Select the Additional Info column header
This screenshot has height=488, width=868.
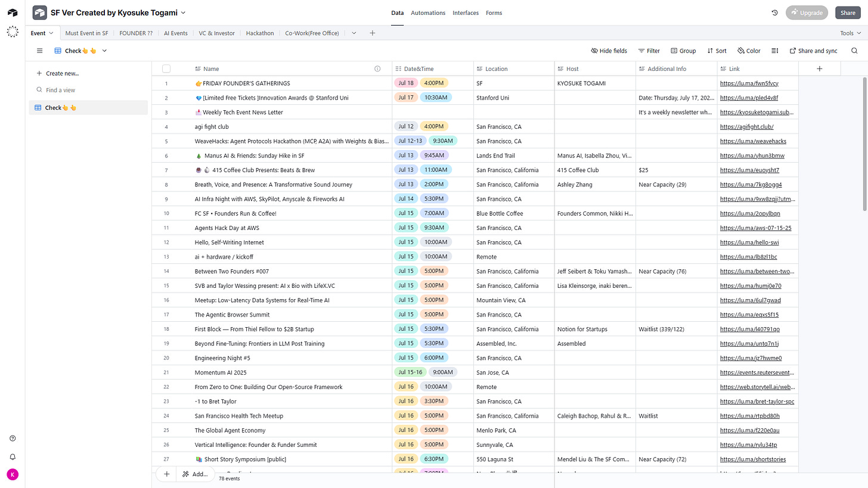677,69
